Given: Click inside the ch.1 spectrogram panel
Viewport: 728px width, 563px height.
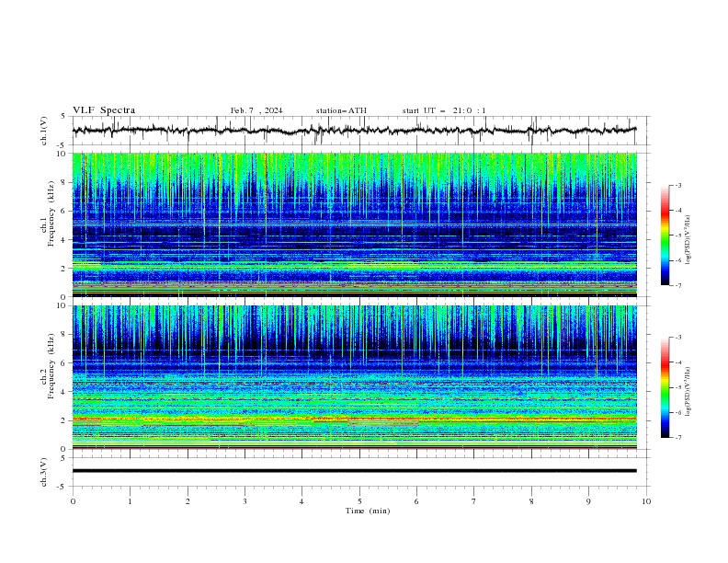Looking at the screenshot, I should point(354,224).
